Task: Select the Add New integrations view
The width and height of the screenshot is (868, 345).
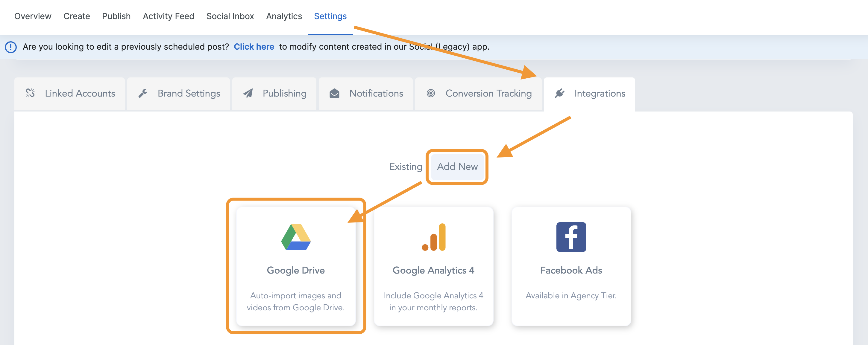Action: point(457,167)
